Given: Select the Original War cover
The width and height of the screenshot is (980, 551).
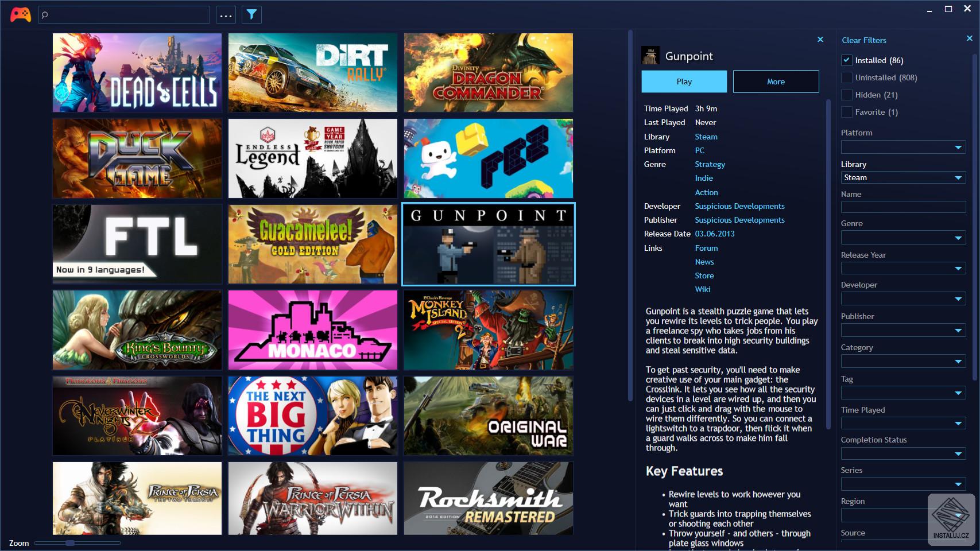Looking at the screenshot, I should click(x=489, y=416).
